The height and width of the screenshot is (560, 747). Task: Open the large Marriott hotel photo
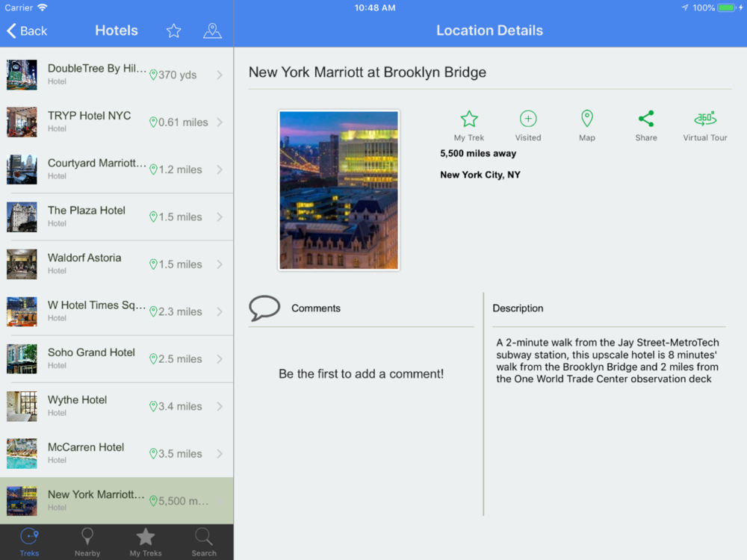(338, 190)
